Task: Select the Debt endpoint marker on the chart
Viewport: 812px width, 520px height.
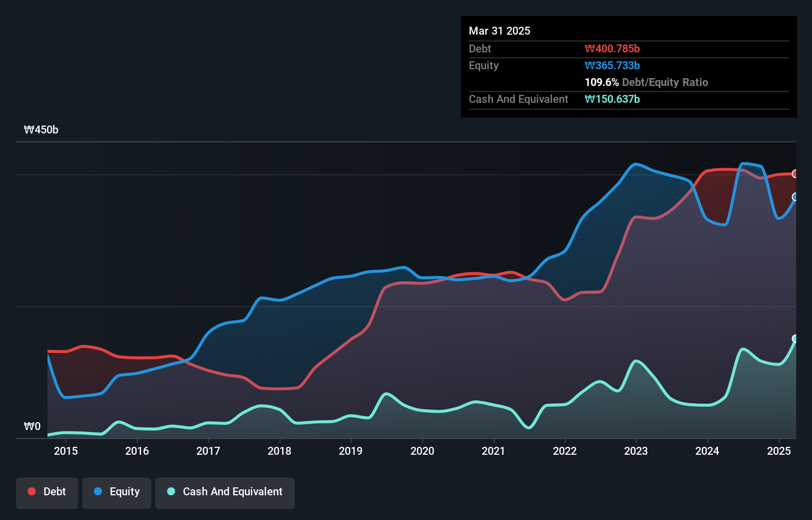Action: (795, 174)
